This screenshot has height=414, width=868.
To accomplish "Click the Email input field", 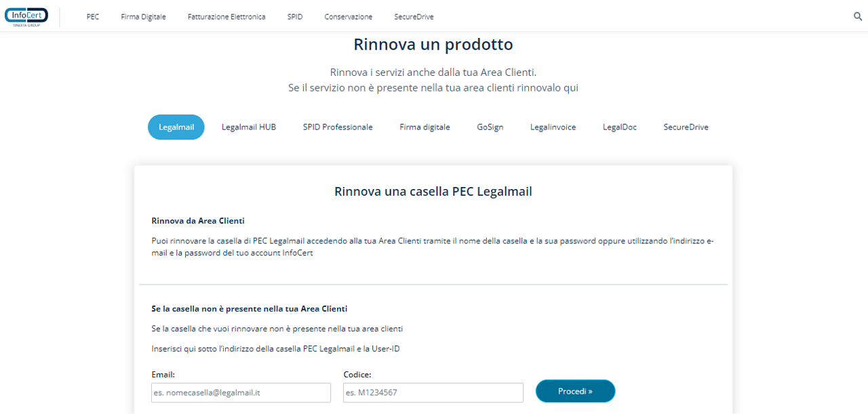I will point(241,393).
